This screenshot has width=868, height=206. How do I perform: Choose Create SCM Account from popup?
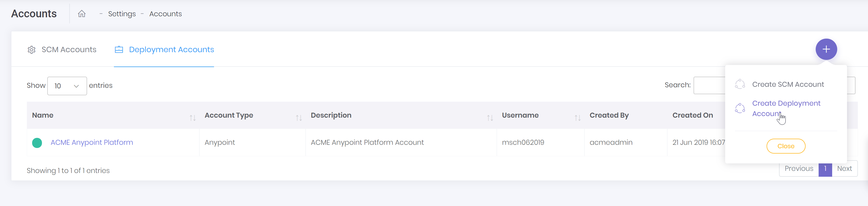pyautogui.click(x=788, y=84)
